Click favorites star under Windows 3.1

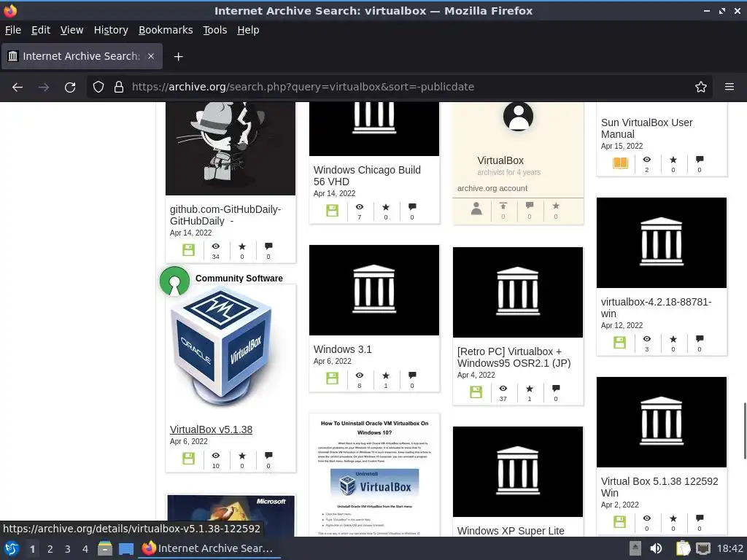click(x=386, y=376)
